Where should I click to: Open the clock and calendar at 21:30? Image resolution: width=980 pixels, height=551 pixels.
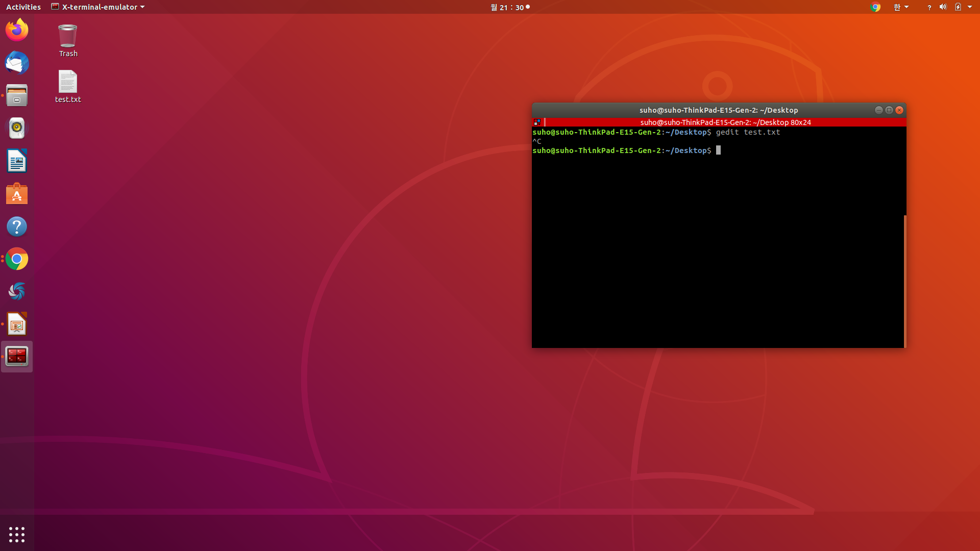(x=510, y=7)
